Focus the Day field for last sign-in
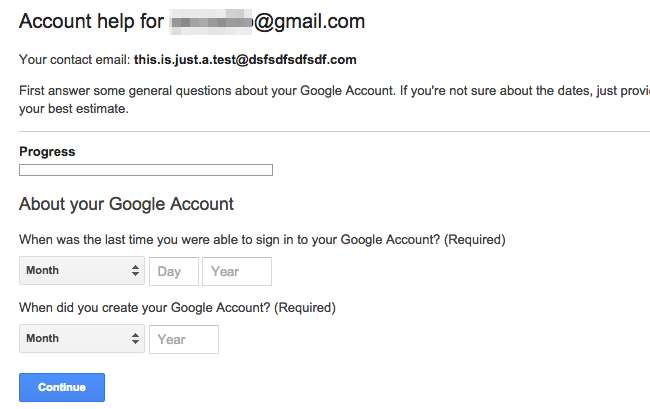 [x=173, y=271]
